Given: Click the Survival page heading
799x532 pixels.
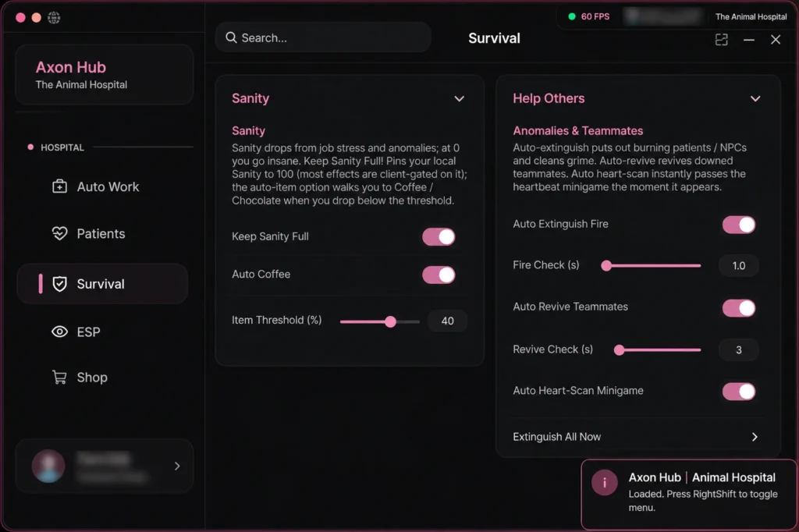Looking at the screenshot, I should tap(494, 38).
